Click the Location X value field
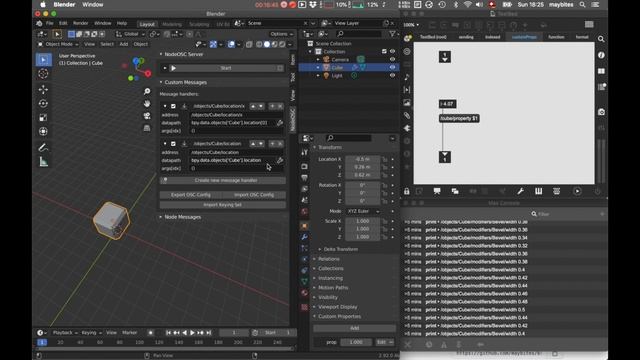 tap(362, 159)
